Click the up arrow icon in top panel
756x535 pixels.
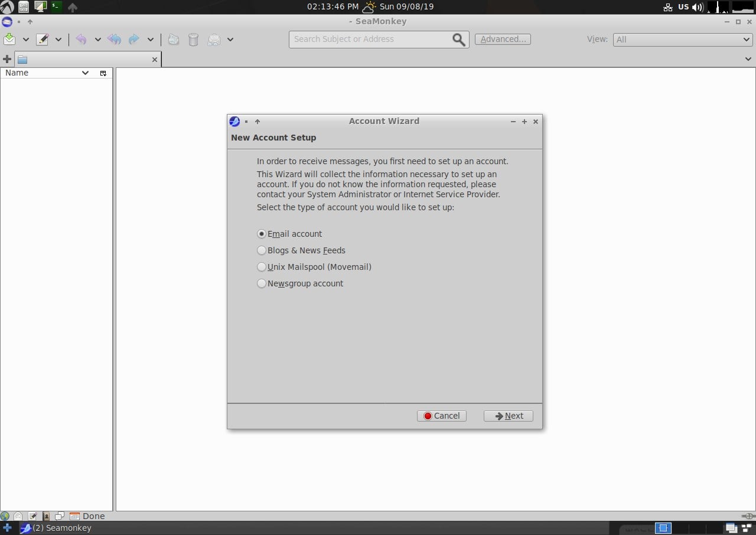tap(73, 8)
